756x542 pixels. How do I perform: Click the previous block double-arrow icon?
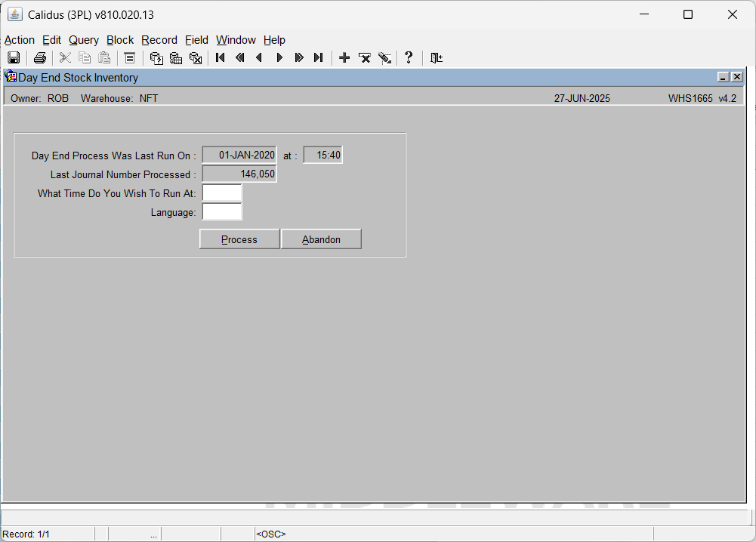(x=239, y=58)
